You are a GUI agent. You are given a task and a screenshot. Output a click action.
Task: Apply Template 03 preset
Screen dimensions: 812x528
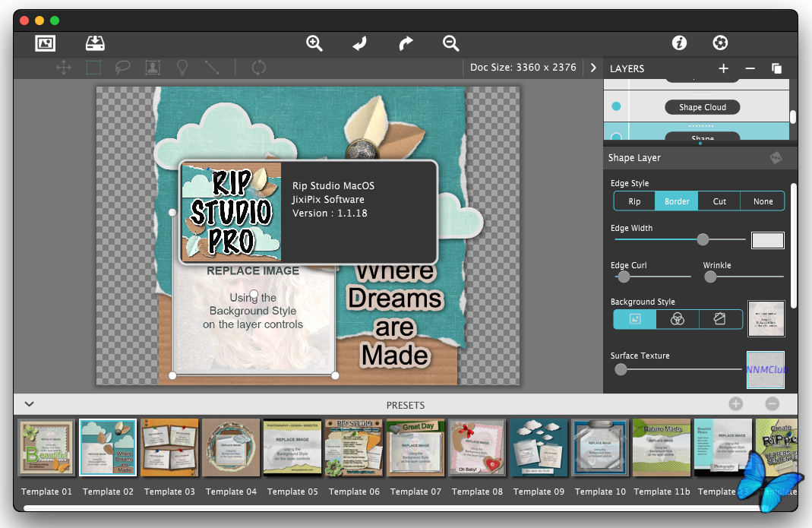tap(169, 447)
